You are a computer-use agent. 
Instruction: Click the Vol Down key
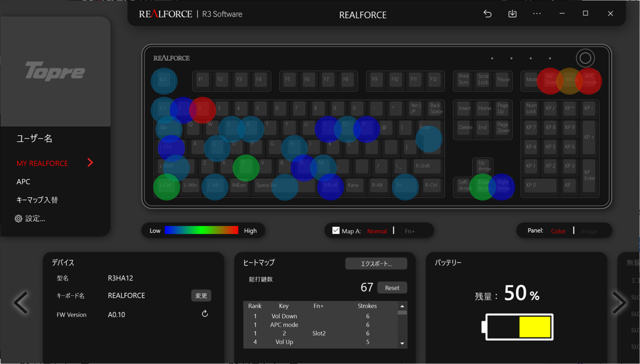pyautogui.click(x=551, y=80)
